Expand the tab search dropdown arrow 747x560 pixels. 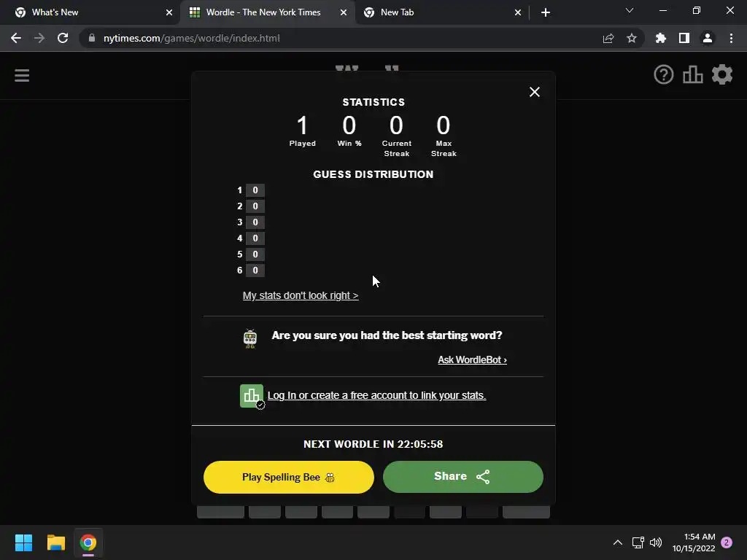pyautogui.click(x=630, y=10)
